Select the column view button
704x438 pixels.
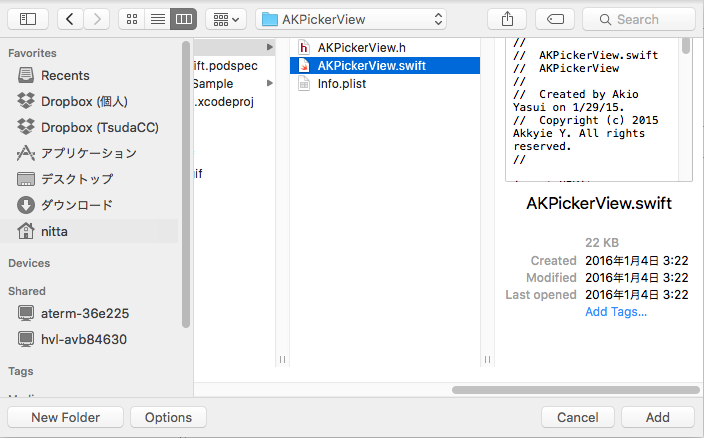pyautogui.click(x=183, y=19)
